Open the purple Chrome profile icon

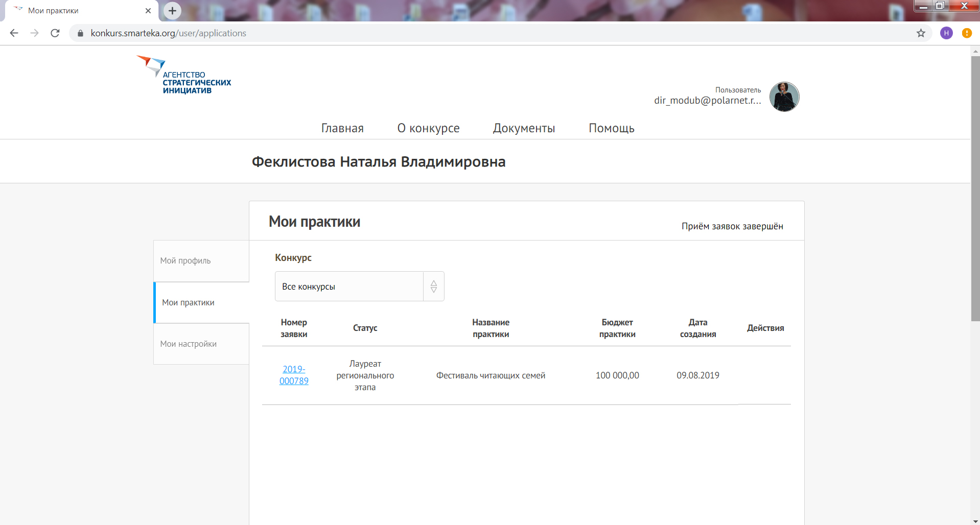946,33
